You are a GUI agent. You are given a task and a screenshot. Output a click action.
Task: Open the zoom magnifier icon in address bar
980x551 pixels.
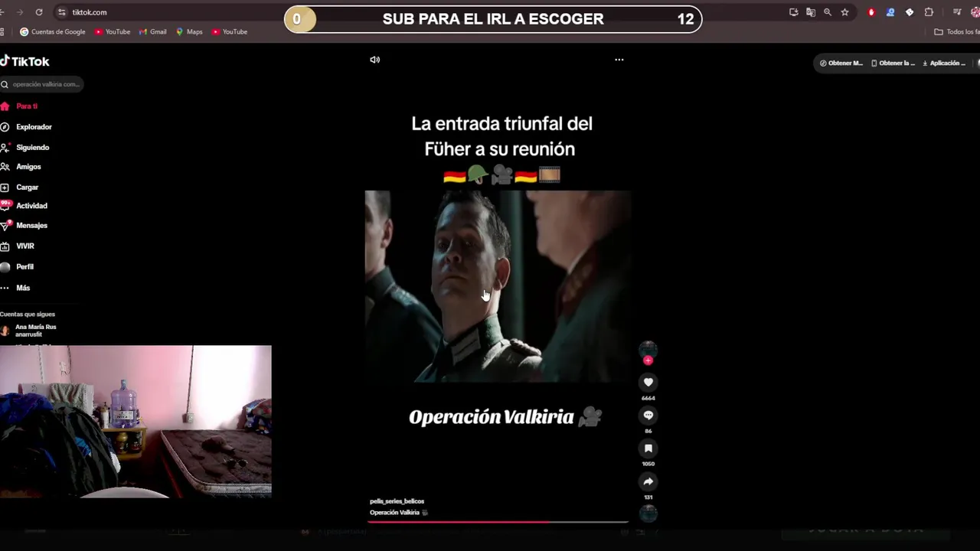[x=828, y=12]
